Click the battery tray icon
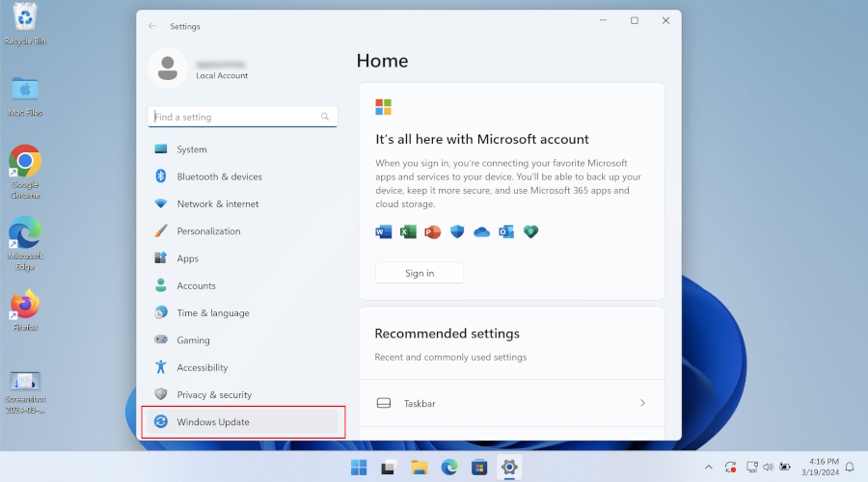 (785, 468)
